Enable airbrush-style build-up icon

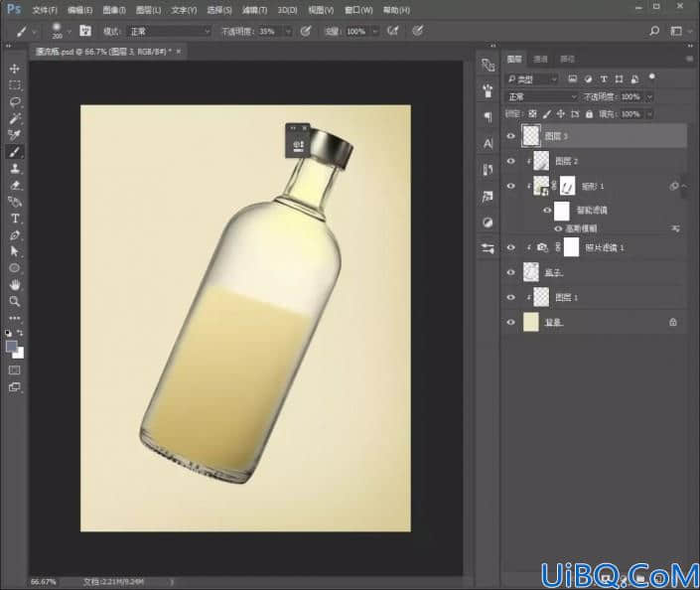pos(393,31)
